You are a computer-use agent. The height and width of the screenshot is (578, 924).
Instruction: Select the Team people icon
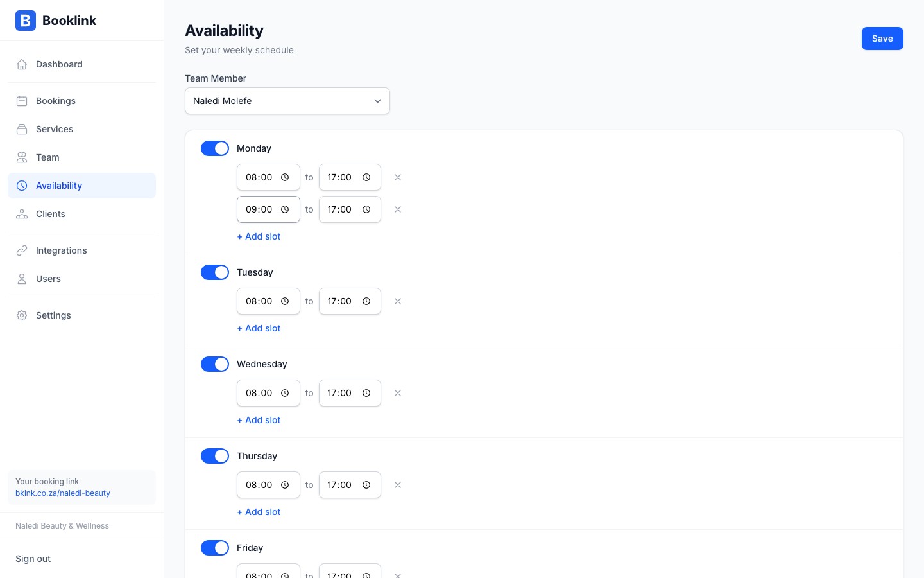[x=22, y=157]
